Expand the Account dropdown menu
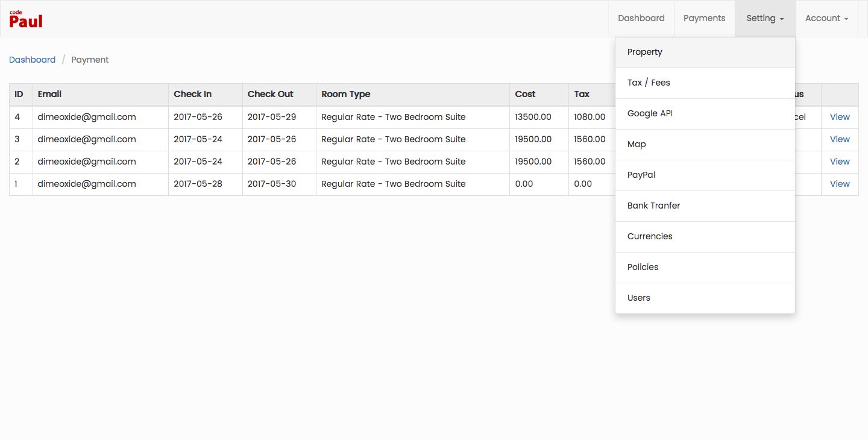868x440 pixels. coord(826,18)
